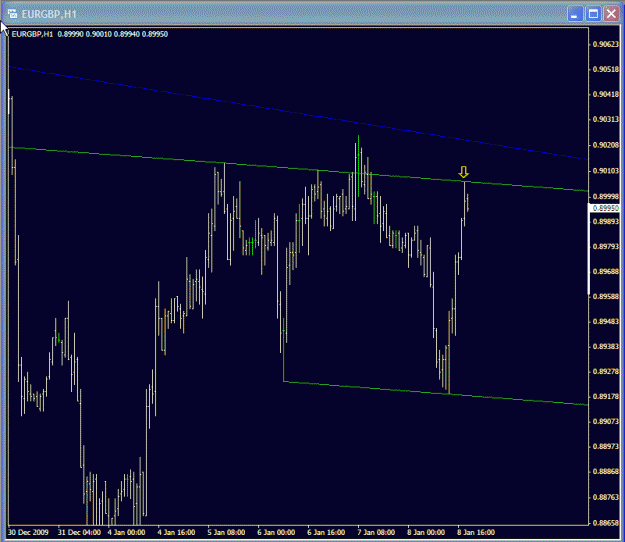Image resolution: width=625 pixels, height=542 pixels.
Task: Click price scale value 0.90313
Action: coord(605,119)
